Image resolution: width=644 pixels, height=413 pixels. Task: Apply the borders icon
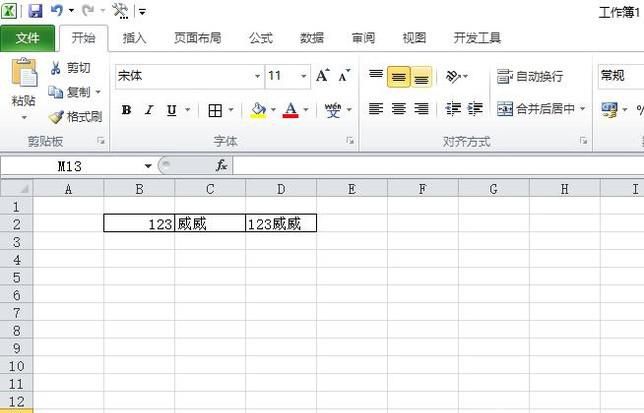tap(215, 110)
